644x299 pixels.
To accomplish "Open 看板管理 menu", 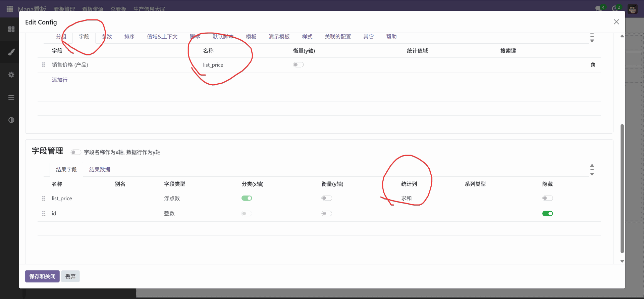I will coord(64,9).
